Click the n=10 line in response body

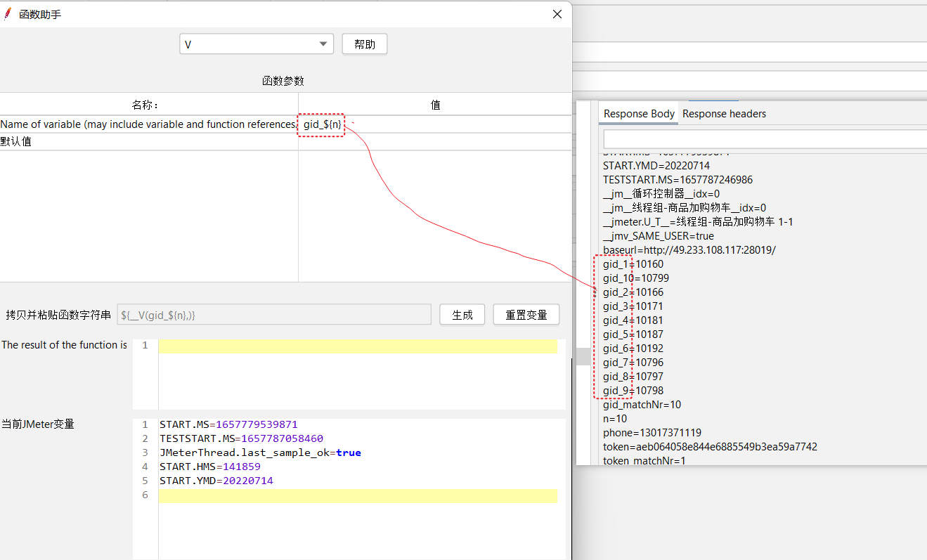coord(615,419)
